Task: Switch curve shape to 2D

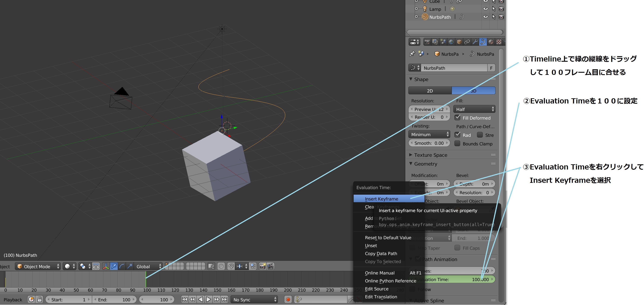Action: click(x=430, y=91)
